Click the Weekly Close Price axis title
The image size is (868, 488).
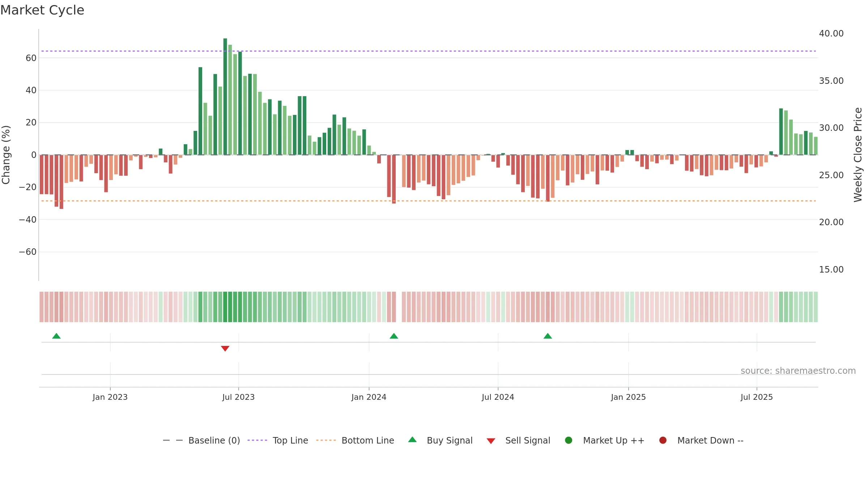(x=858, y=155)
